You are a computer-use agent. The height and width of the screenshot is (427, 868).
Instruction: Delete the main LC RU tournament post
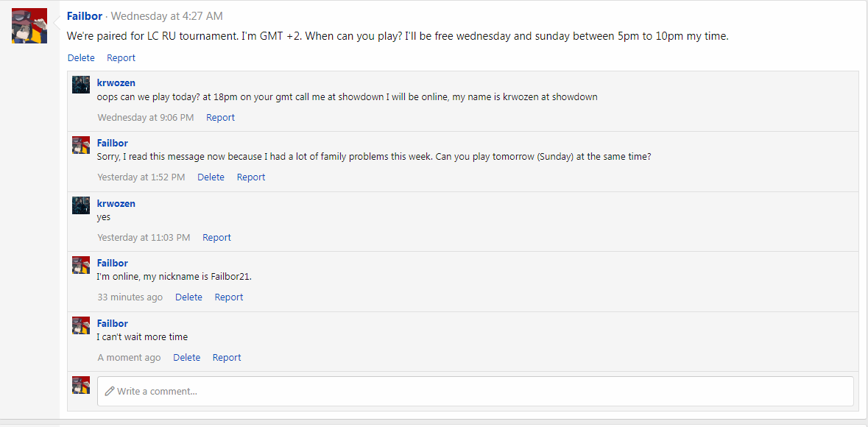[81, 57]
